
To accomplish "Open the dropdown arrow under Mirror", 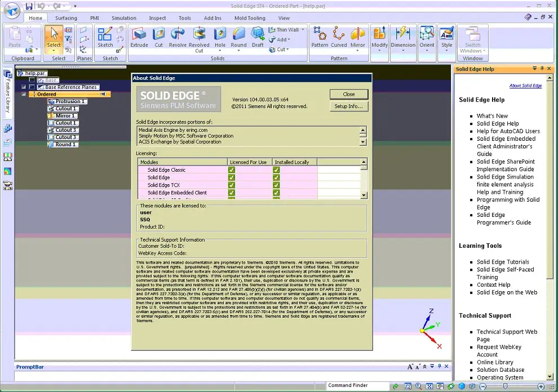I will click(x=358, y=51).
